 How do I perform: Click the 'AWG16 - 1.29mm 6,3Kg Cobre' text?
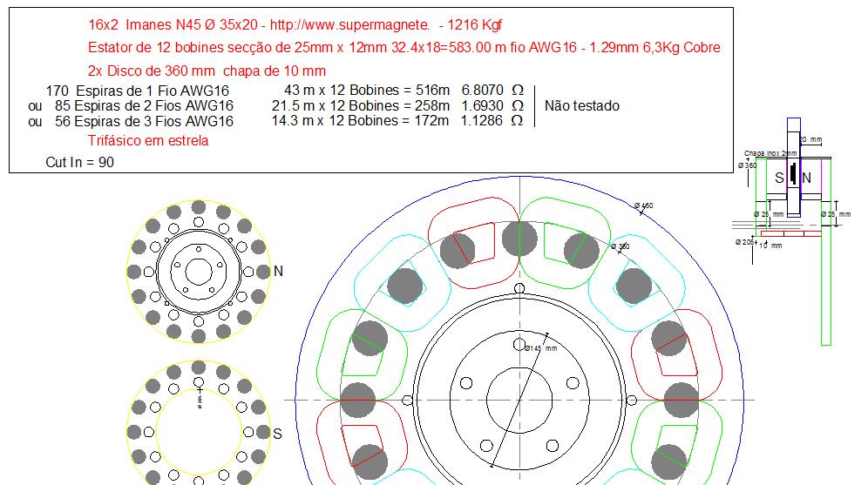pyautogui.click(x=625, y=48)
